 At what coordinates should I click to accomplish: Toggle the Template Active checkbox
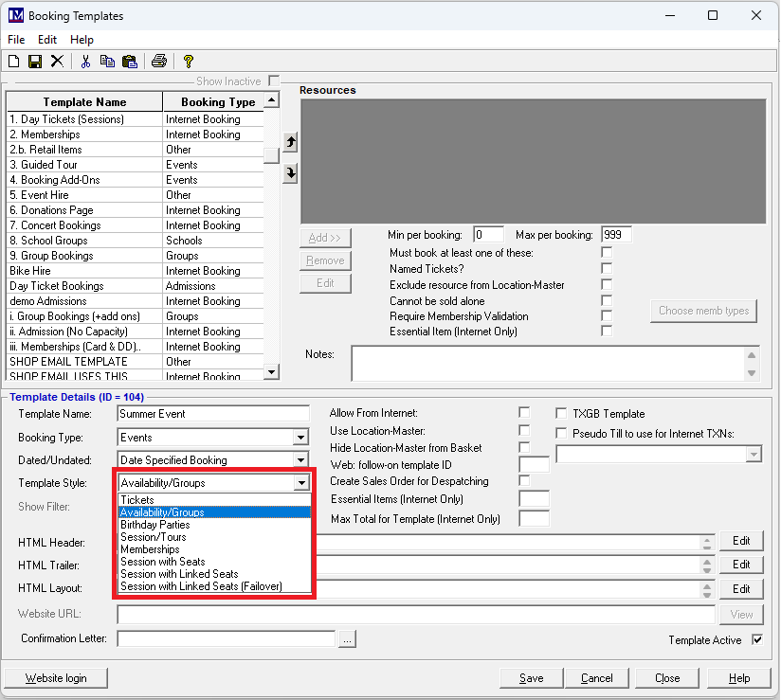[756, 640]
